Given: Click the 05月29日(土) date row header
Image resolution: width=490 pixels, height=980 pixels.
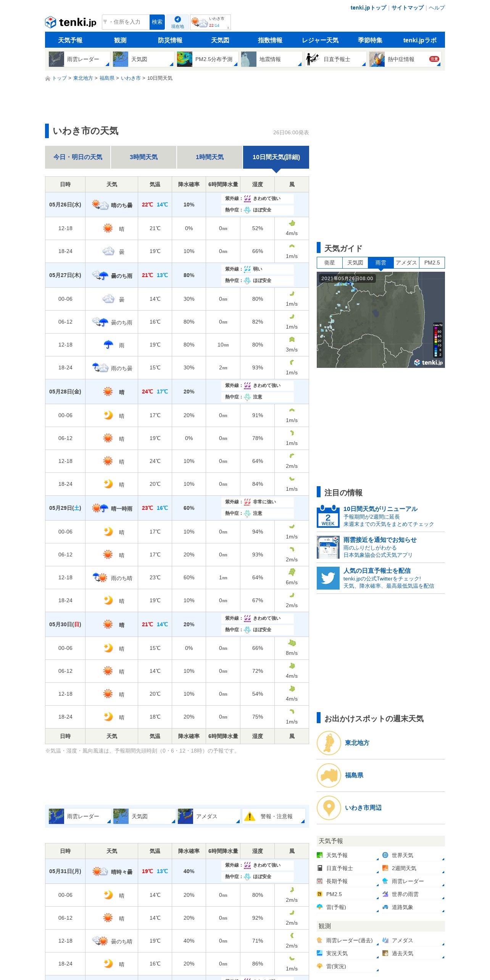Looking at the screenshot, I should pos(65,508).
